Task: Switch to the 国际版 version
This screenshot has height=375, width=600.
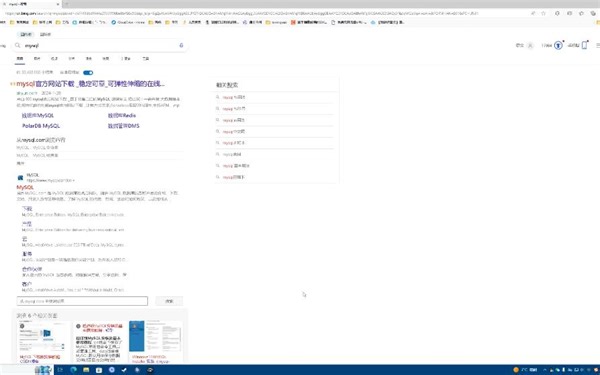Action: coord(45,34)
